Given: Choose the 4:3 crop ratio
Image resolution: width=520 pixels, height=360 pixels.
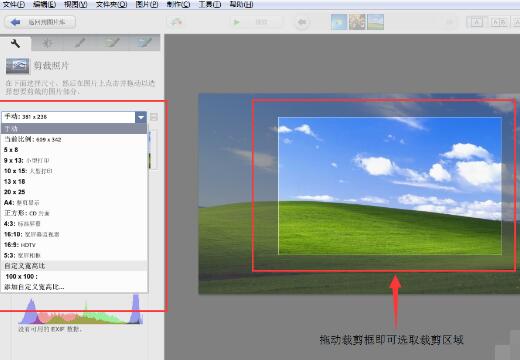Looking at the screenshot, I should pyautogui.click(x=74, y=224).
